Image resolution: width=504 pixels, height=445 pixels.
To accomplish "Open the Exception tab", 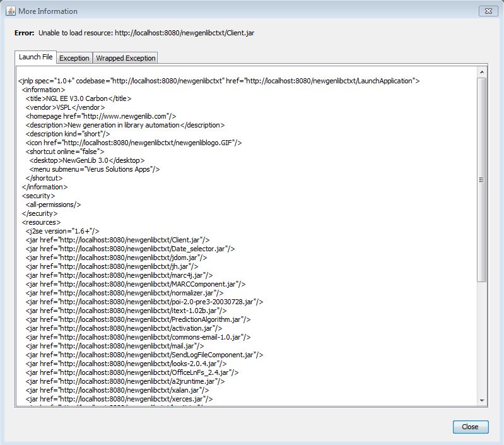I will pos(74,58).
